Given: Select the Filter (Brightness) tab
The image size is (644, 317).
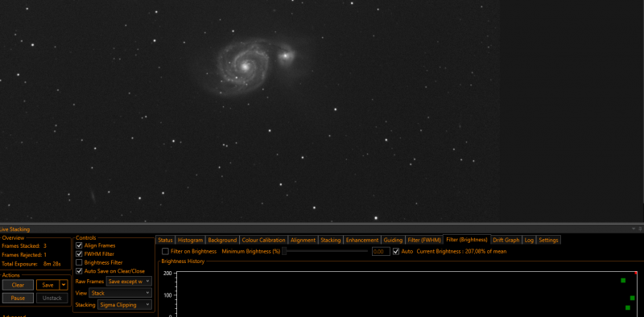Looking at the screenshot, I should click(467, 240).
